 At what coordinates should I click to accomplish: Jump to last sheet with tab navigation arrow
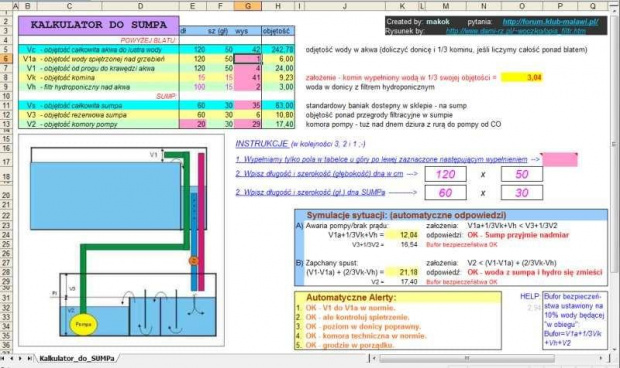coord(29,358)
